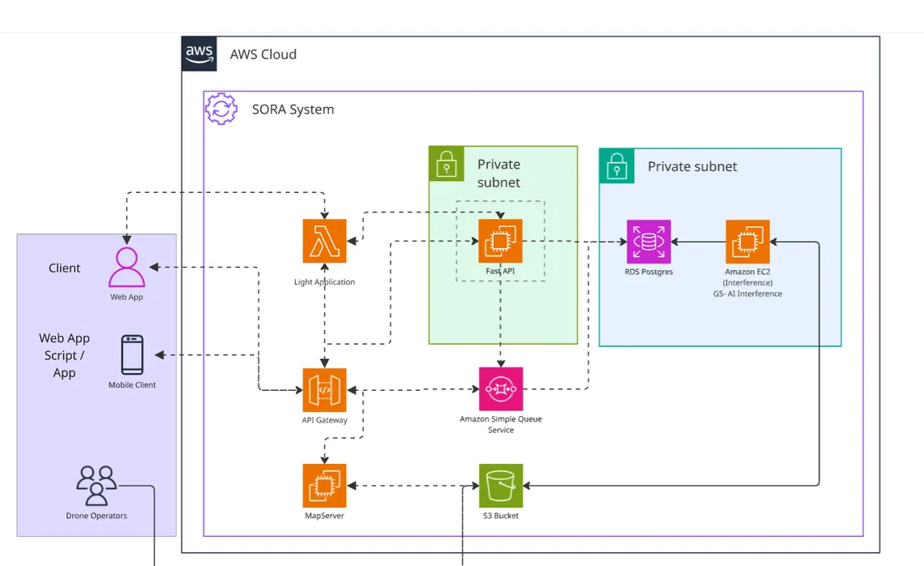
Task: Select the Fast API compute icon
Action: click(x=500, y=241)
